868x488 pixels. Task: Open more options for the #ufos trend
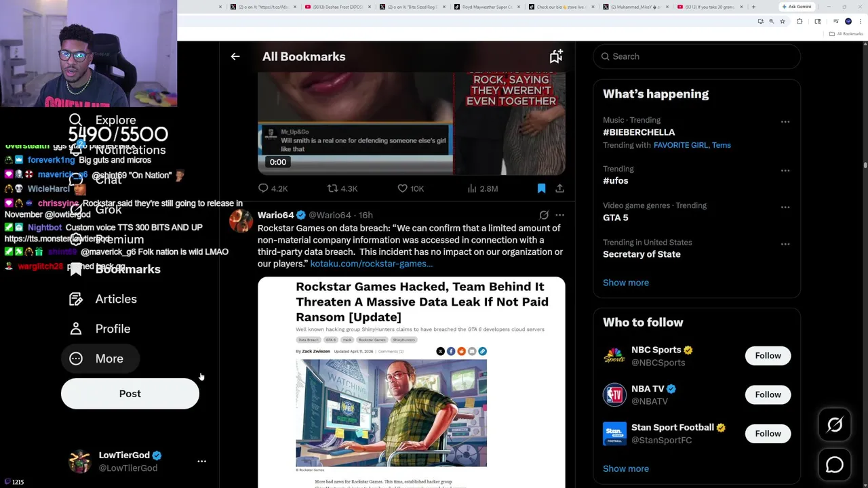pos(785,171)
